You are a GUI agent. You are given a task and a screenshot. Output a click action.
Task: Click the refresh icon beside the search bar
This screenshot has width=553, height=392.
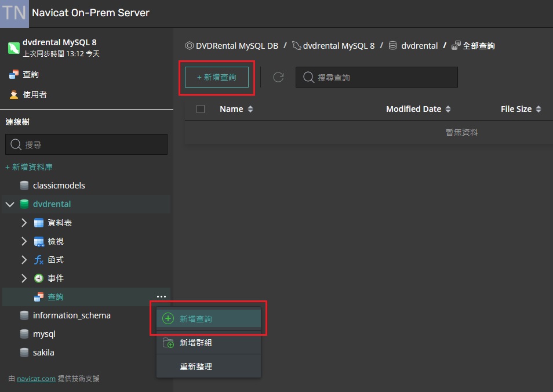(x=278, y=77)
